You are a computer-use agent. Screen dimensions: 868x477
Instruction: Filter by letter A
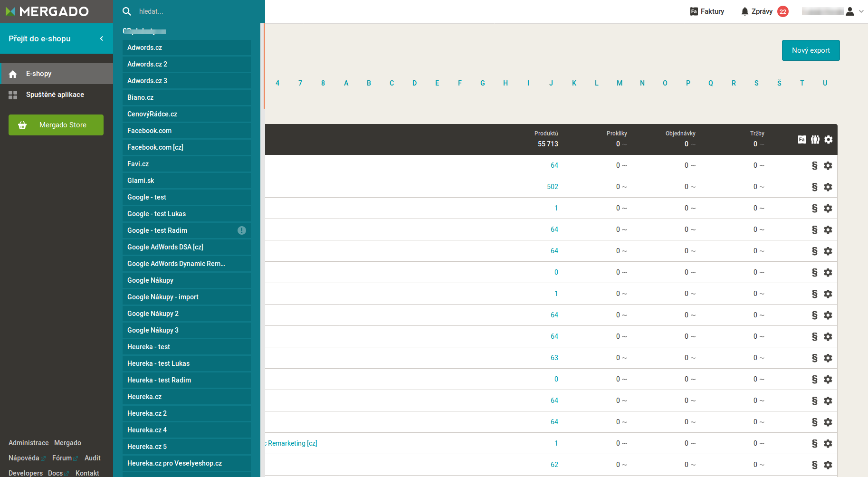(346, 83)
